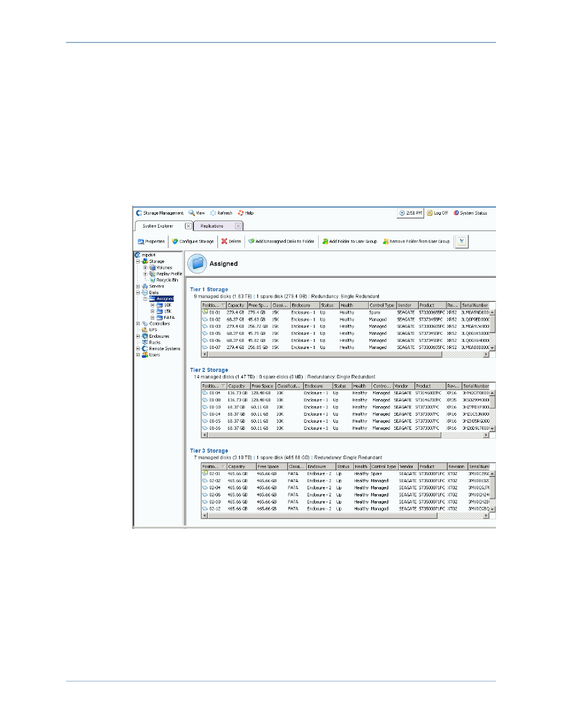Select the 15K disk folder icon
The height and width of the screenshot is (728, 562).
(160, 311)
